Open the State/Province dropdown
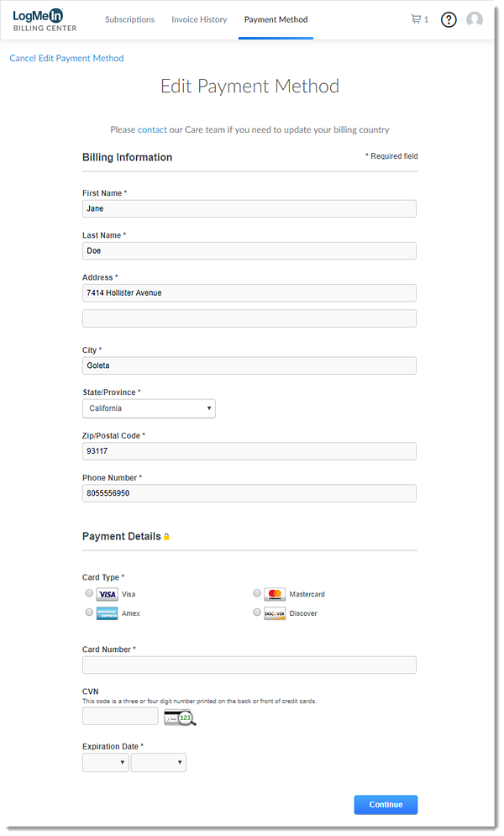Image resolution: width=504 pixels, height=836 pixels. [149, 408]
